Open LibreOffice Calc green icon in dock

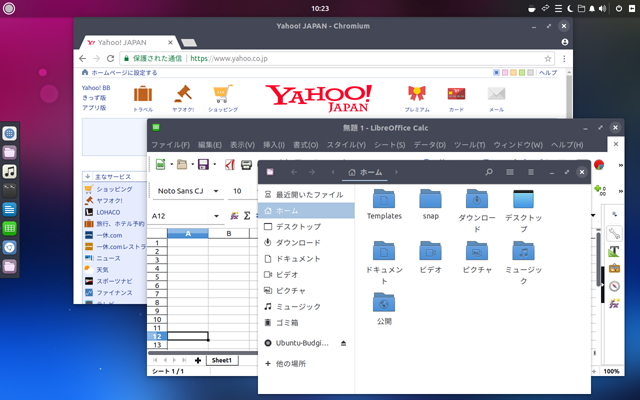9,228
